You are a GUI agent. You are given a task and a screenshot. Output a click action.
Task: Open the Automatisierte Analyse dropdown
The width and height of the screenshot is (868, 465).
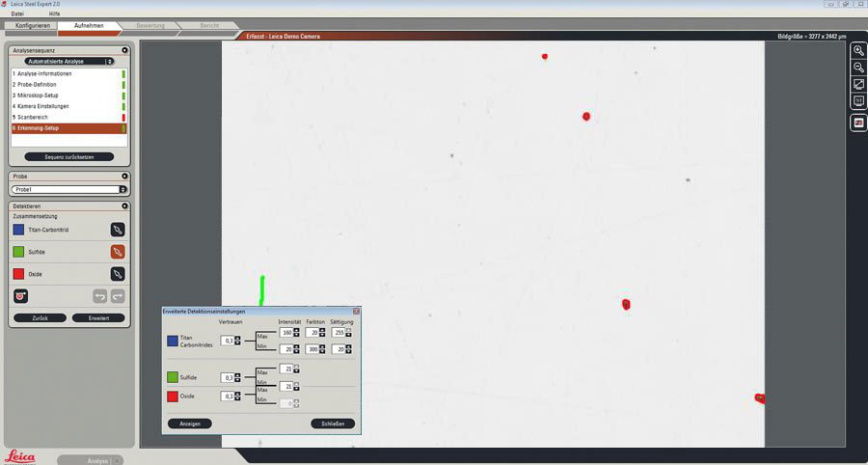tap(110, 61)
